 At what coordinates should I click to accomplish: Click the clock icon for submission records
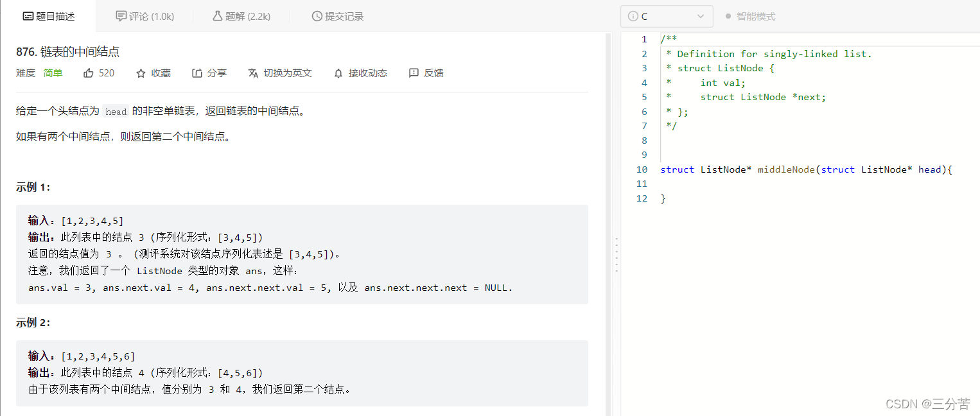pyautogui.click(x=317, y=17)
